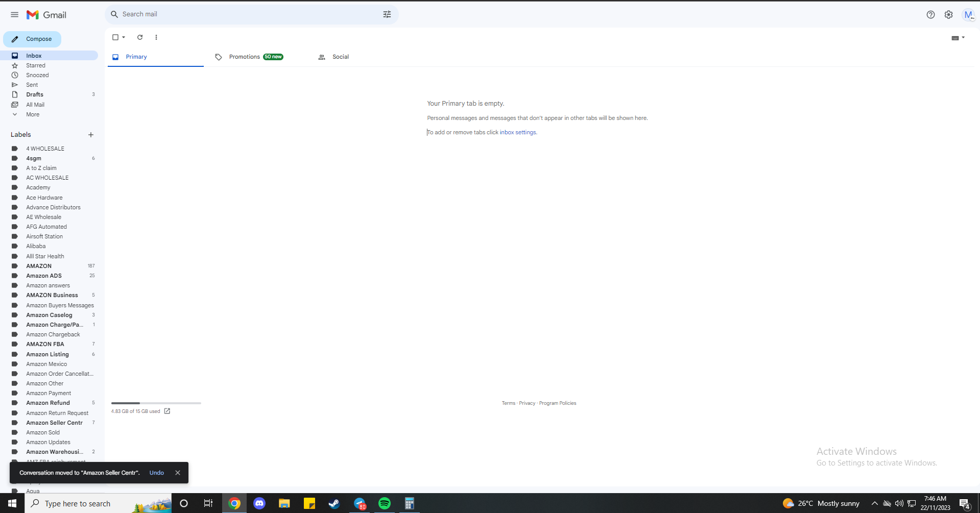Toggle the input tools keyboard button

955,38
